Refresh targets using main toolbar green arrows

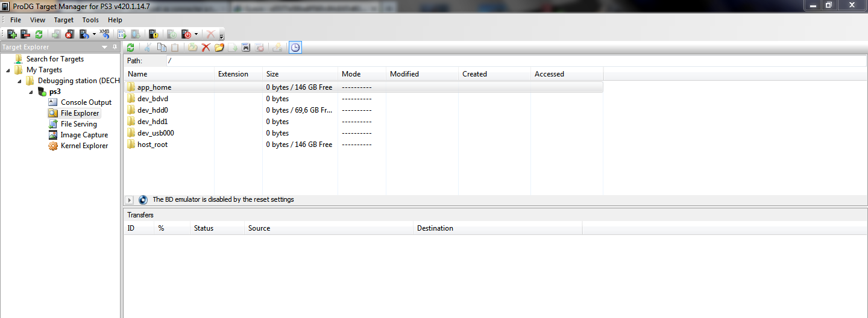tap(39, 34)
